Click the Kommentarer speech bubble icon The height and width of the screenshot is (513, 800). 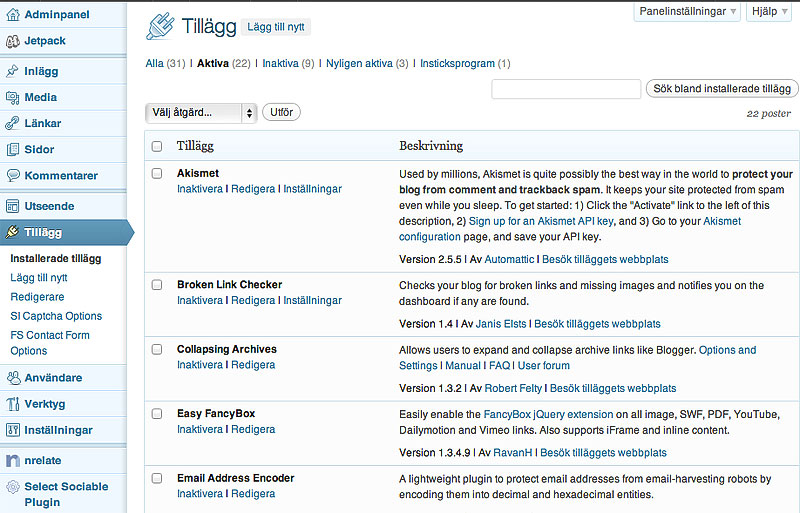12,176
